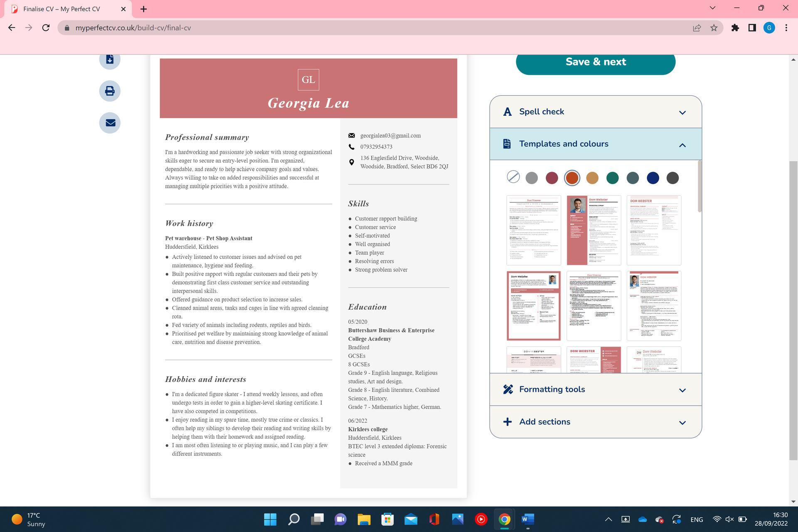Expand the Add sections panel
This screenshot has width=798, height=532.
[x=596, y=422]
